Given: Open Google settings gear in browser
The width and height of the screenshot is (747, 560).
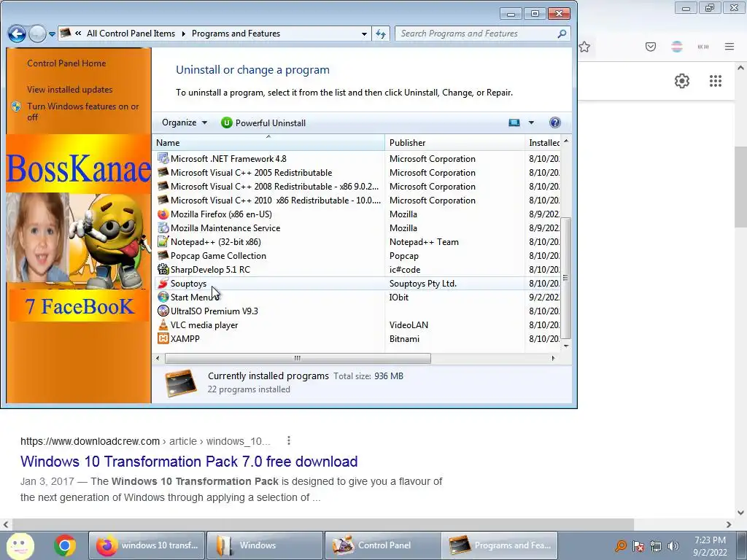Looking at the screenshot, I should 682,81.
